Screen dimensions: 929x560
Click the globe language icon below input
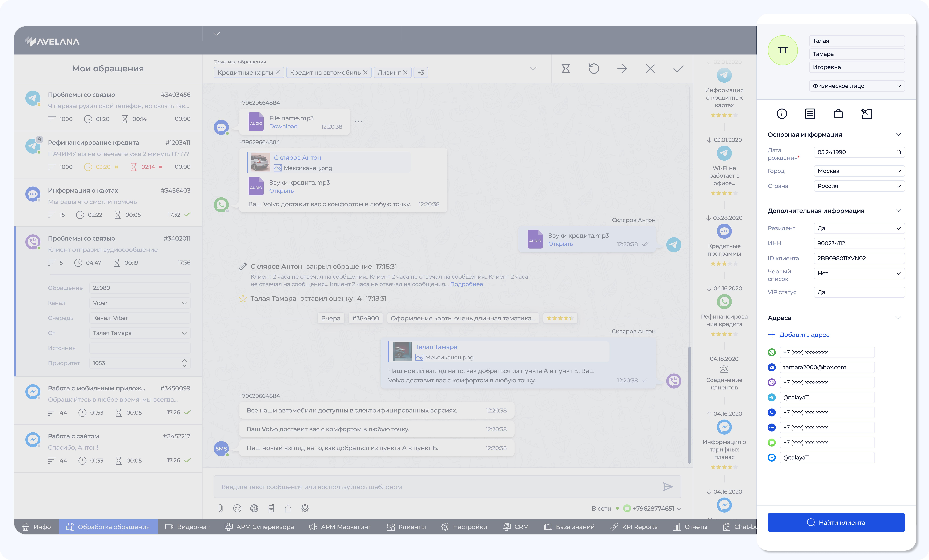[x=254, y=508]
